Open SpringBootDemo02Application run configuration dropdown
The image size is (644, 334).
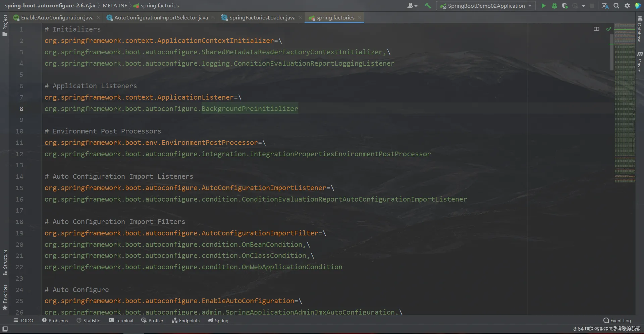pyautogui.click(x=486, y=6)
